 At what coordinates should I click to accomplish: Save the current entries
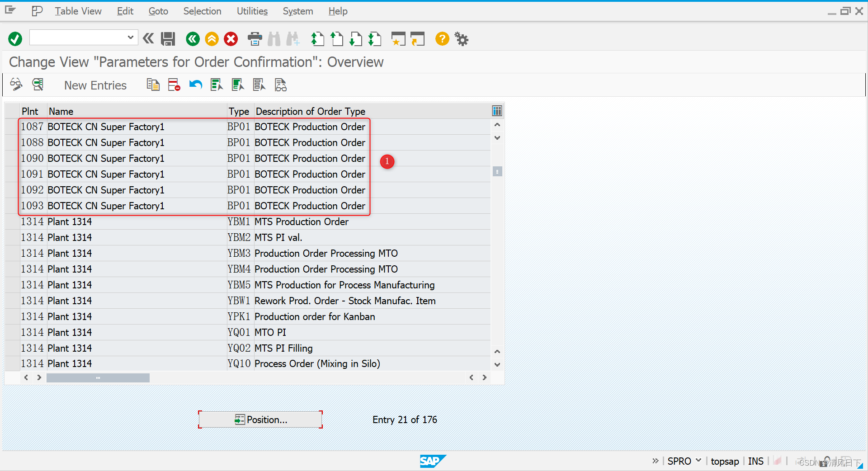click(167, 39)
